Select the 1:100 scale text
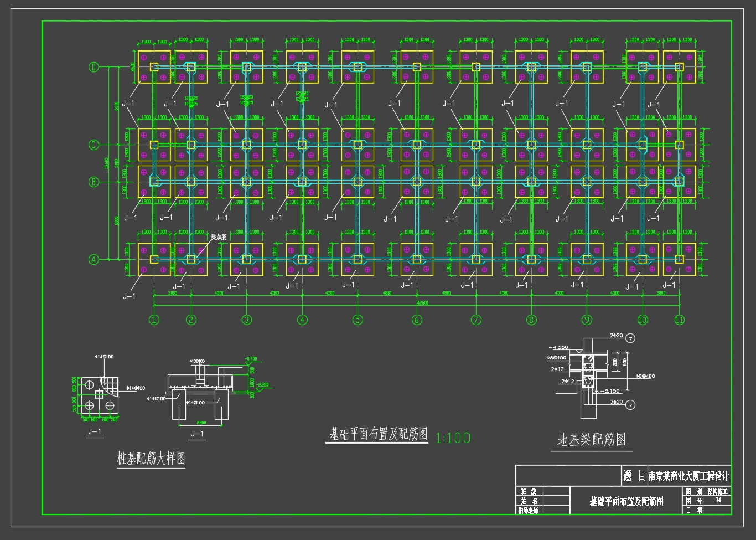Viewport: 756px width, 540px height. point(453,438)
